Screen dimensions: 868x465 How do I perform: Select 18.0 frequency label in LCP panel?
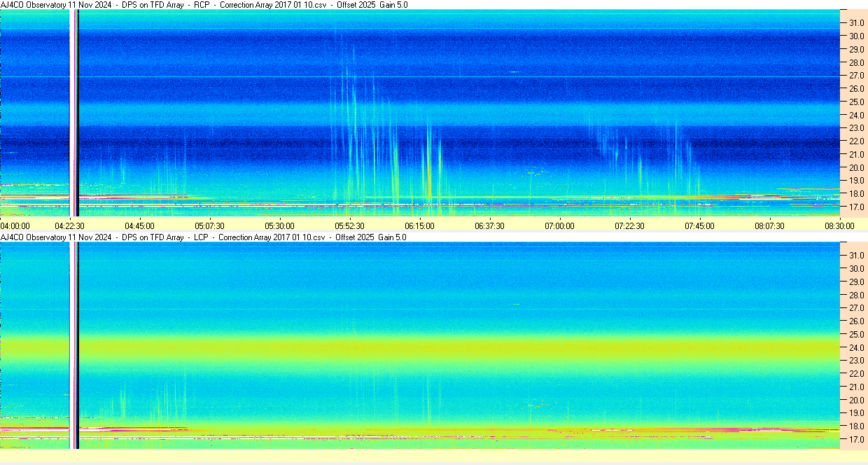point(857,426)
